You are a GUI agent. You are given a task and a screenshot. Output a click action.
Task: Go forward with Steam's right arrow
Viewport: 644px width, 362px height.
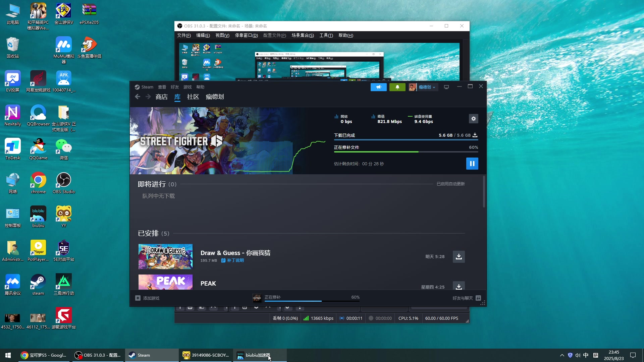coord(148,97)
